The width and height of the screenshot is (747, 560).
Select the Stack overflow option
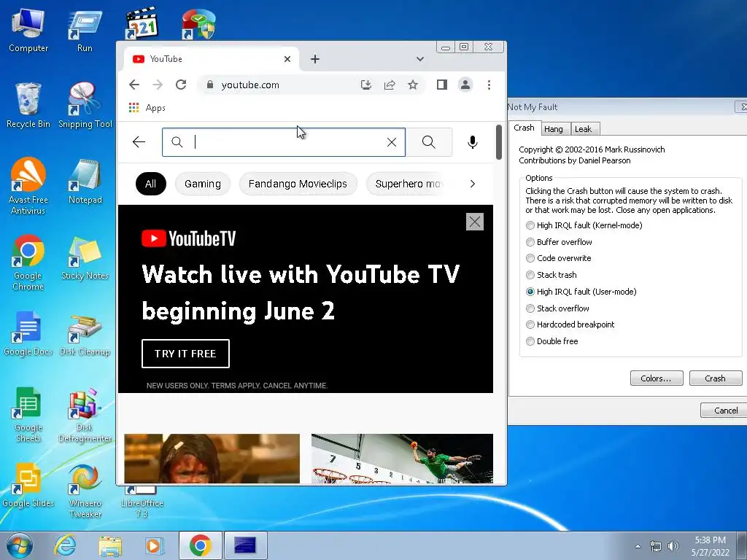[557, 308]
